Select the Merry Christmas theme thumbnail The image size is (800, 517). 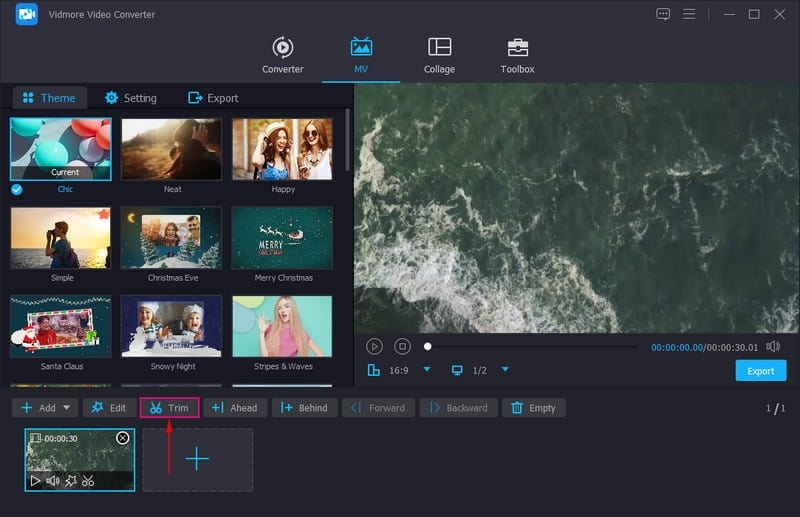coord(281,238)
